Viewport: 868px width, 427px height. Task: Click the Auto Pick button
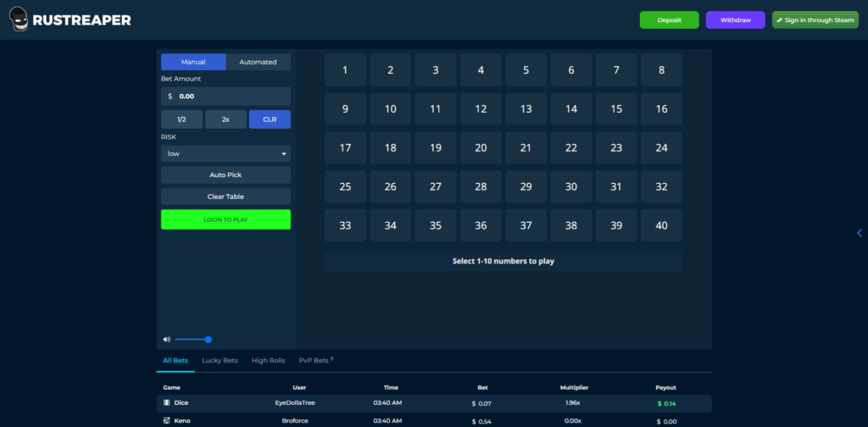point(225,175)
